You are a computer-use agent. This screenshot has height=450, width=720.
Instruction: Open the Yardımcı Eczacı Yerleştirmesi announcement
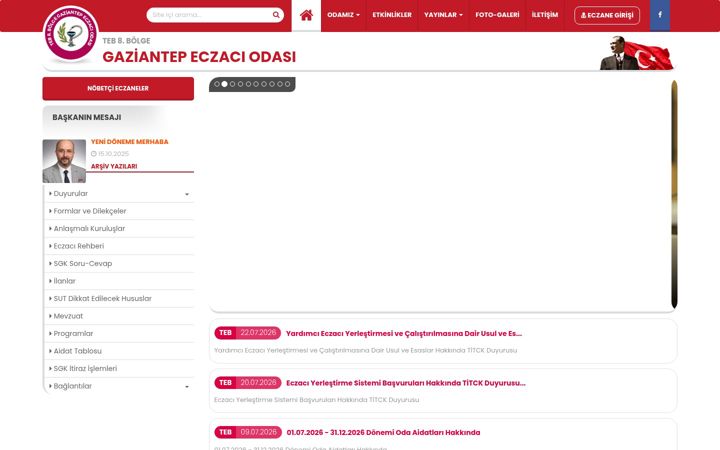tap(404, 333)
